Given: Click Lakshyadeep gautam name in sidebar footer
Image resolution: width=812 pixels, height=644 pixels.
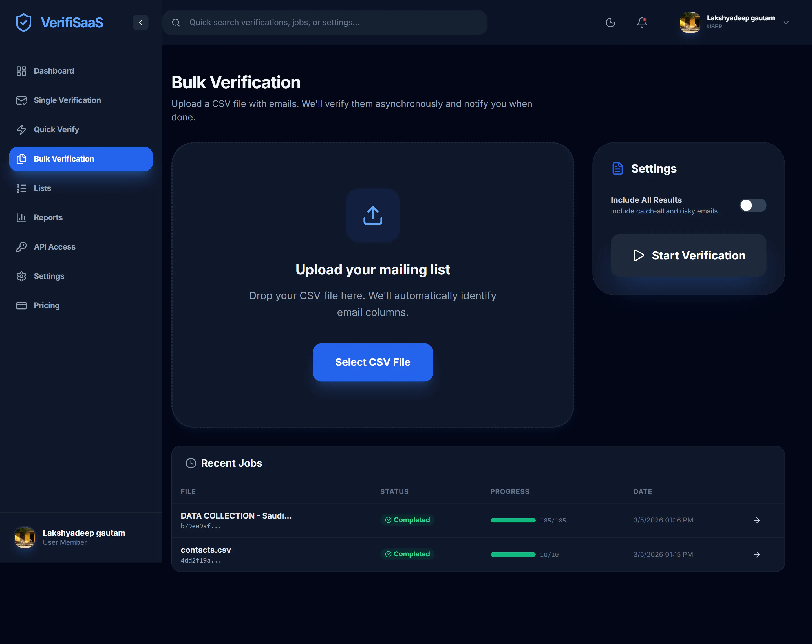Looking at the screenshot, I should [84, 533].
